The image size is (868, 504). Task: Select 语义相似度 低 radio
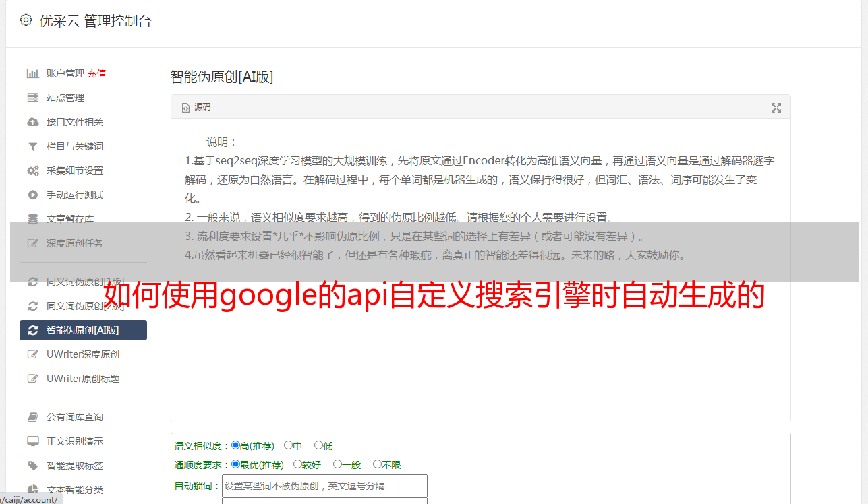click(318, 445)
